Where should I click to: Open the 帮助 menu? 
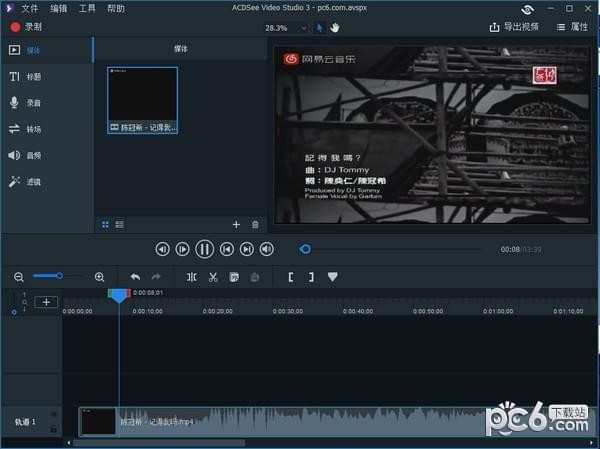[116, 8]
